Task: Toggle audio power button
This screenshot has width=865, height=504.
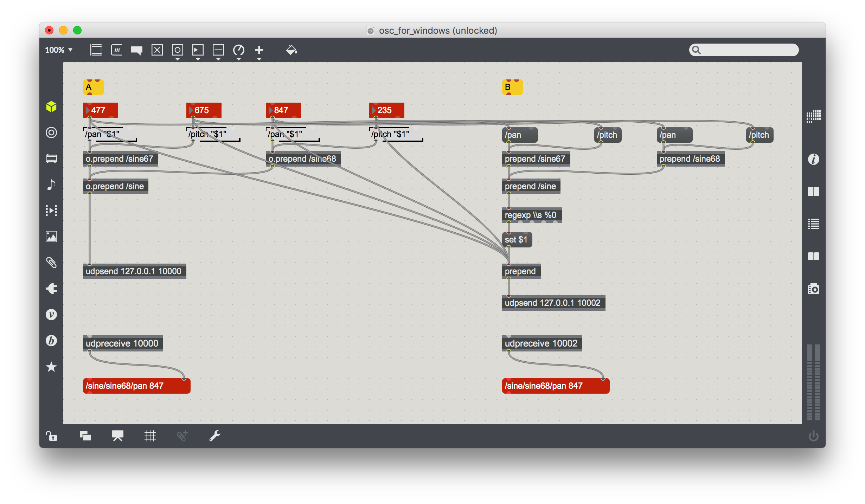Action: pyautogui.click(x=813, y=436)
